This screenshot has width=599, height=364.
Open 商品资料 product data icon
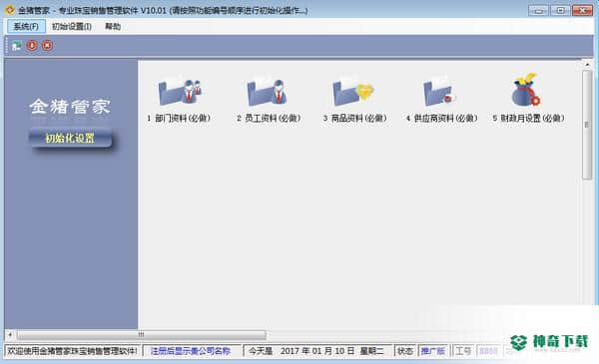coord(353,92)
